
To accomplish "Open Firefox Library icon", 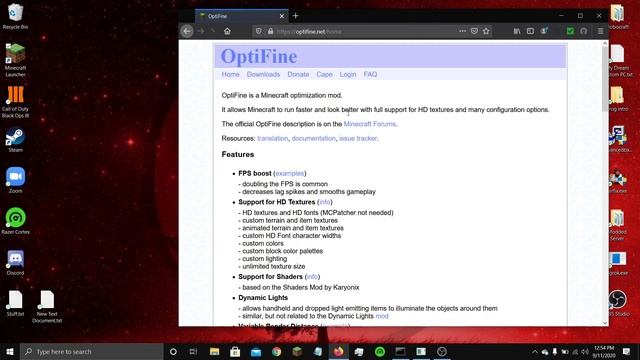I will [x=517, y=31].
